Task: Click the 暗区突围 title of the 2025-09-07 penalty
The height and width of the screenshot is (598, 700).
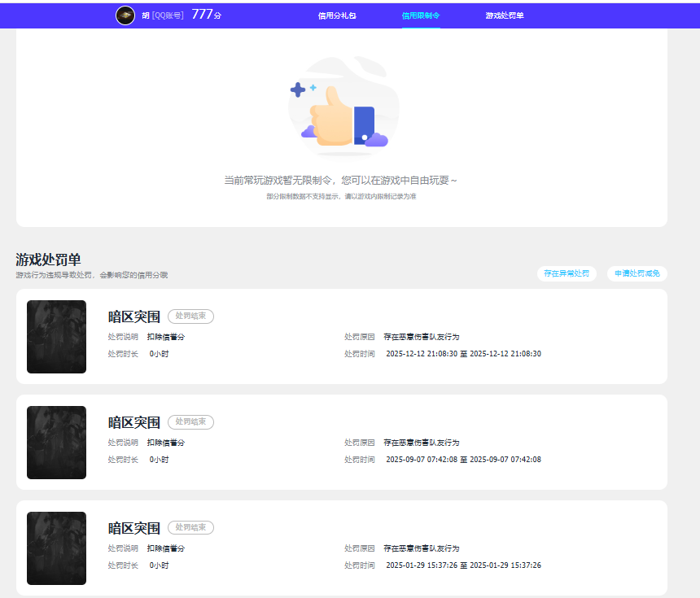Action: 134,422
